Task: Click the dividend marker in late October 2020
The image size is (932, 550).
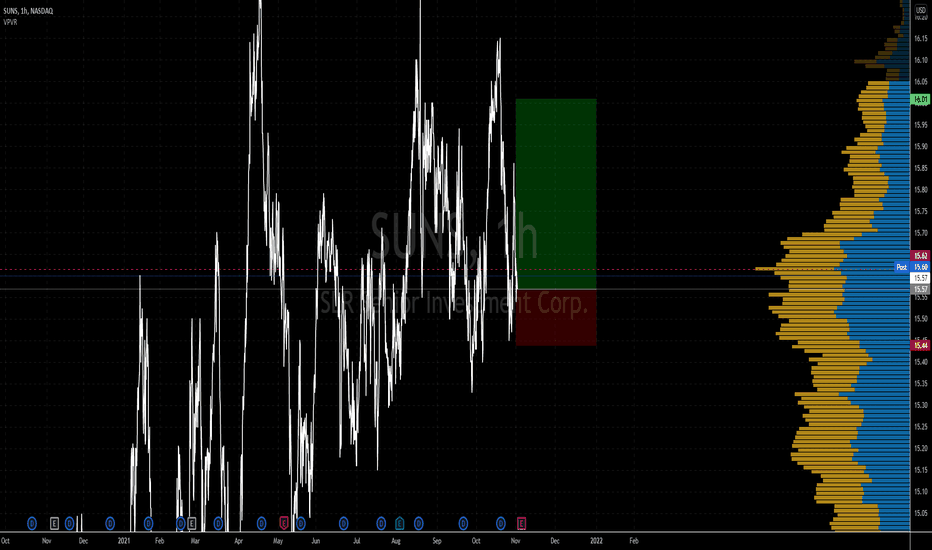Action: point(32,523)
